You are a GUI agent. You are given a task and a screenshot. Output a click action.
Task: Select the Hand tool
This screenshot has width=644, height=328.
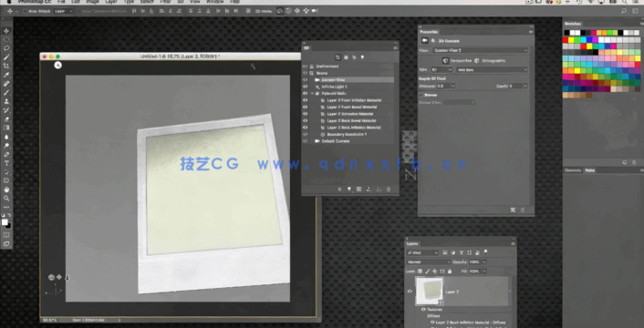coord(6,190)
